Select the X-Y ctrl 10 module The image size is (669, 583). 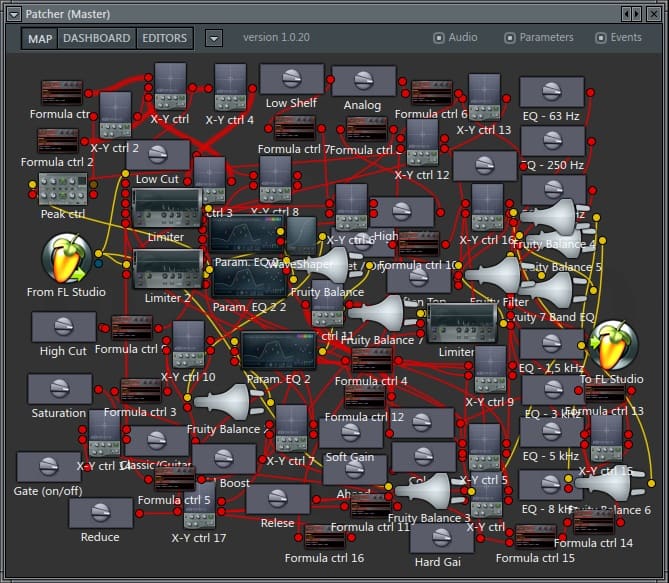coord(188,344)
